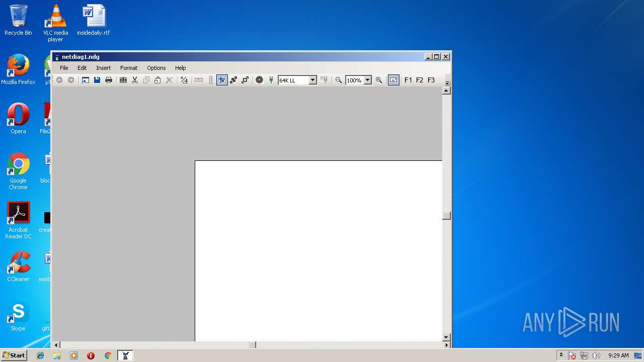
Task: Select Acrobat Reader DC desktop shortcut
Action: 18,220
